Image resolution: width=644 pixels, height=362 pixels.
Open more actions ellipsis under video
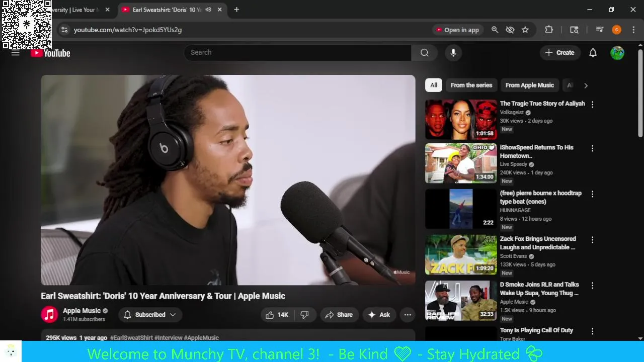(x=408, y=315)
